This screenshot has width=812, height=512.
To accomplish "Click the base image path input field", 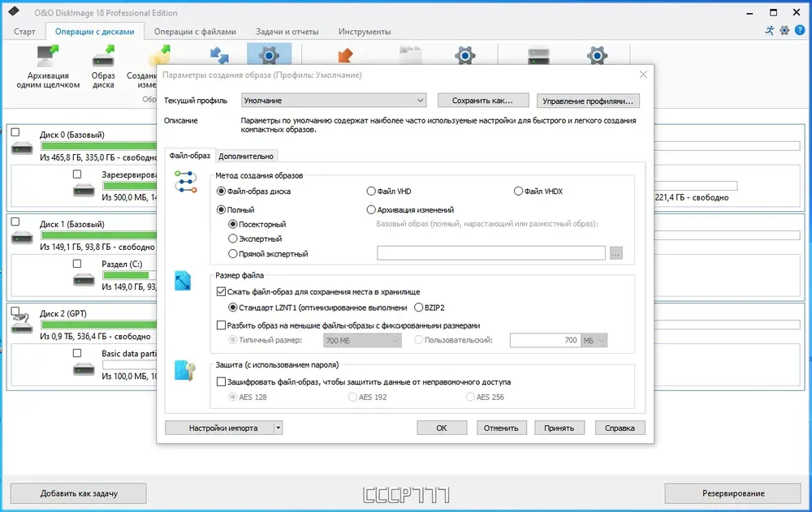I will (491, 253).
